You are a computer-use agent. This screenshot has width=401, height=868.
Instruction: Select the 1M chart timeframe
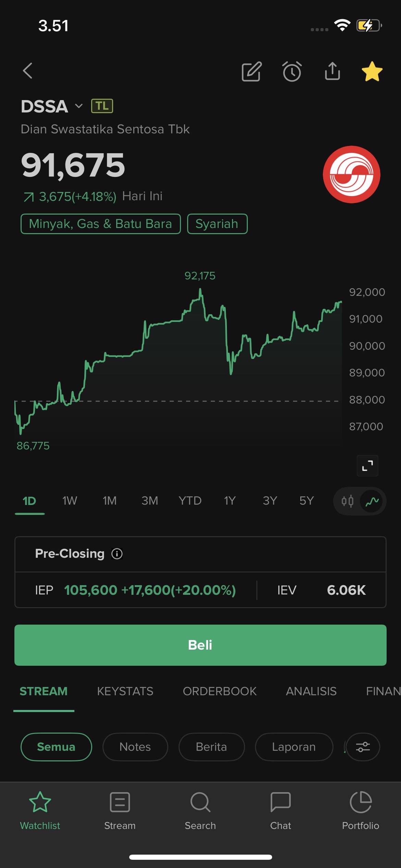110,501
